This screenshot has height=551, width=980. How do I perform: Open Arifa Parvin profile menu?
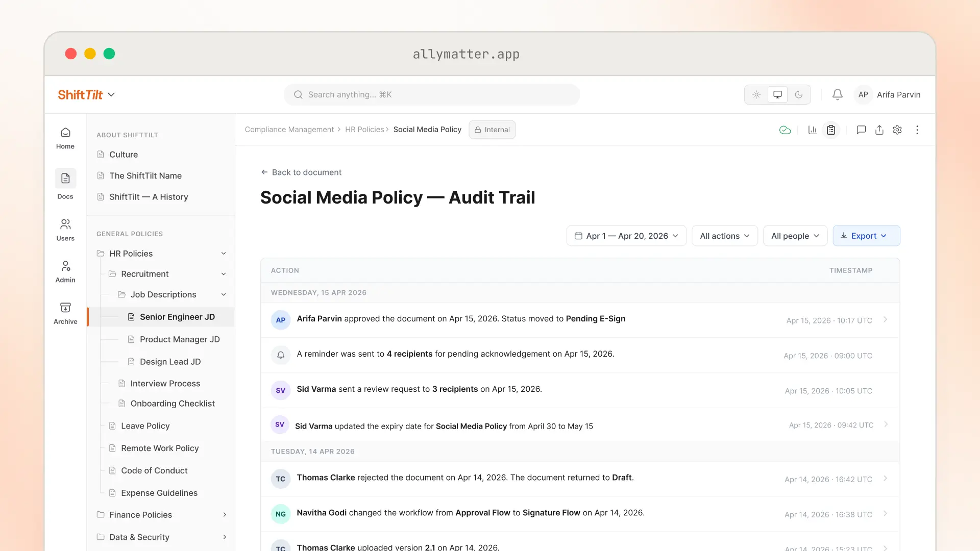coord(888,94)
